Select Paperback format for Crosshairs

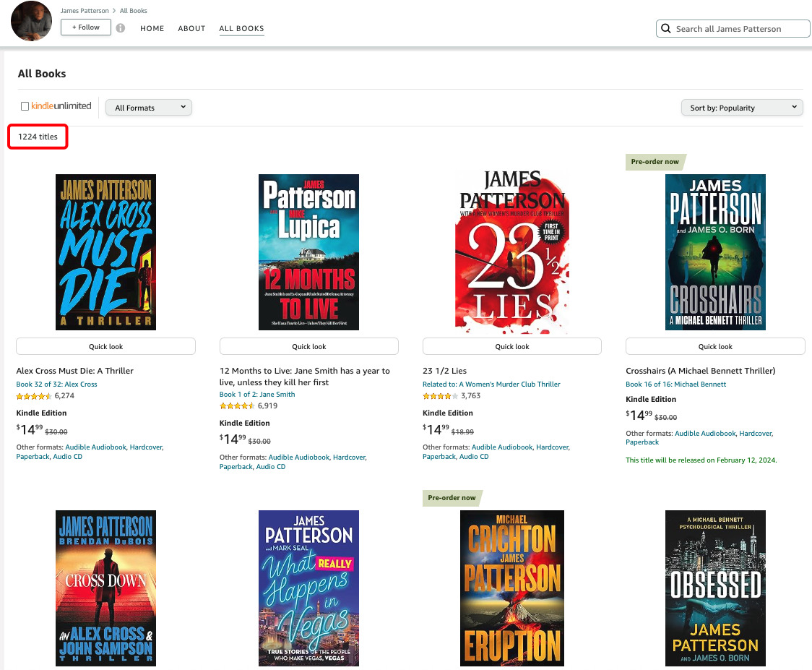click(642, 442)
